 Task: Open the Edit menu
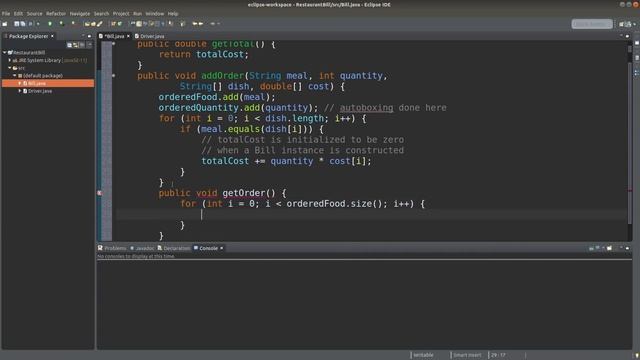point(18,13)
